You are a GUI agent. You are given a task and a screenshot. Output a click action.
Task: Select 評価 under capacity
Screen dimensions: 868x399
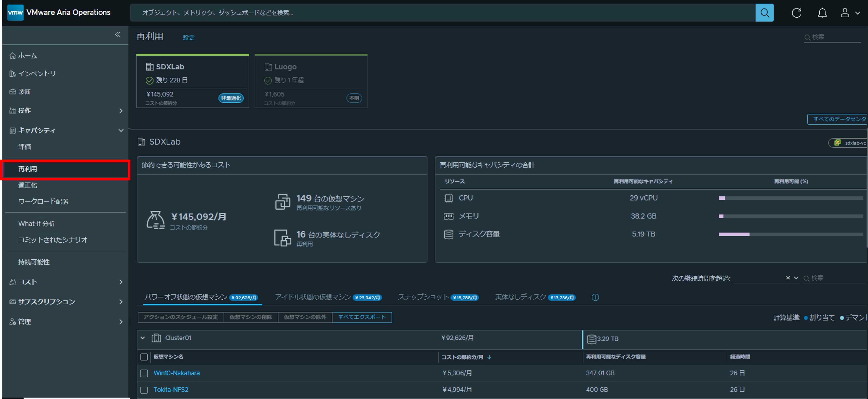coord(25,147)
